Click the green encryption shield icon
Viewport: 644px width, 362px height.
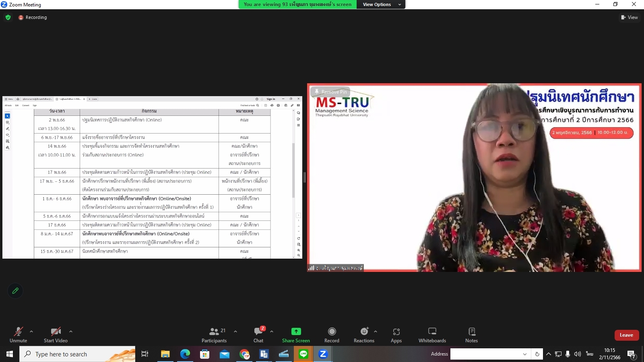[x=8, y=17]
